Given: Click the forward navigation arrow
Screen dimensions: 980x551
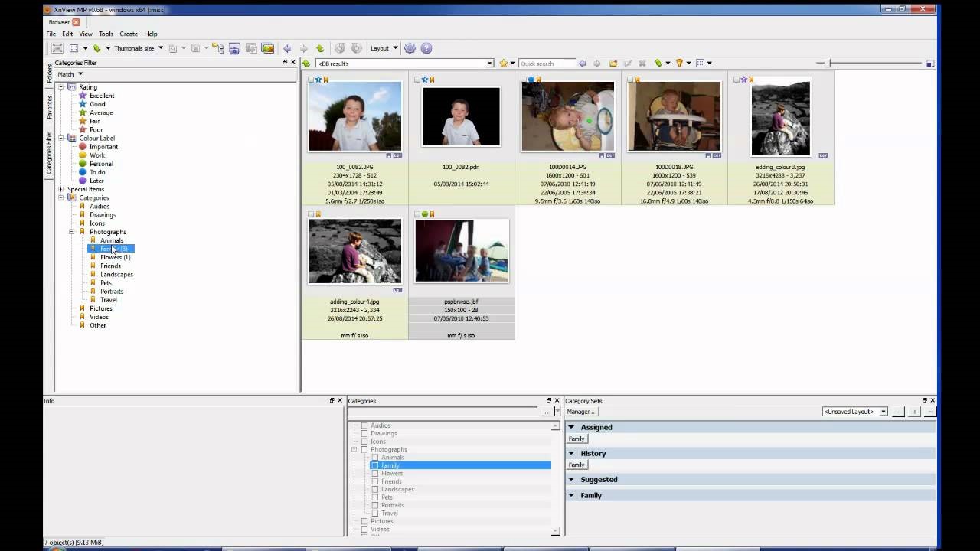Looking at the screenshot, I should [303, 48].
